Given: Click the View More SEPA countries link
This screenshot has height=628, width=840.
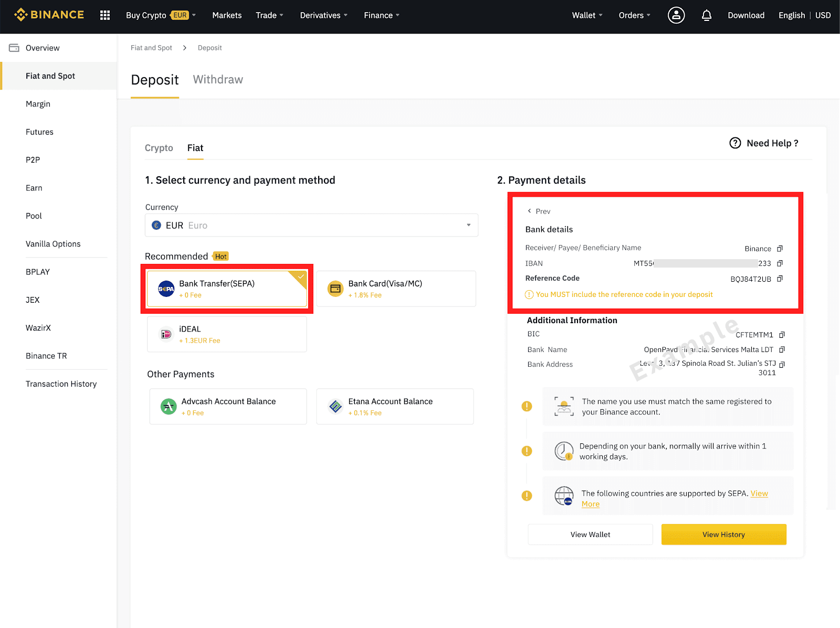Looking at the screenshot, I should pos(759,494).
